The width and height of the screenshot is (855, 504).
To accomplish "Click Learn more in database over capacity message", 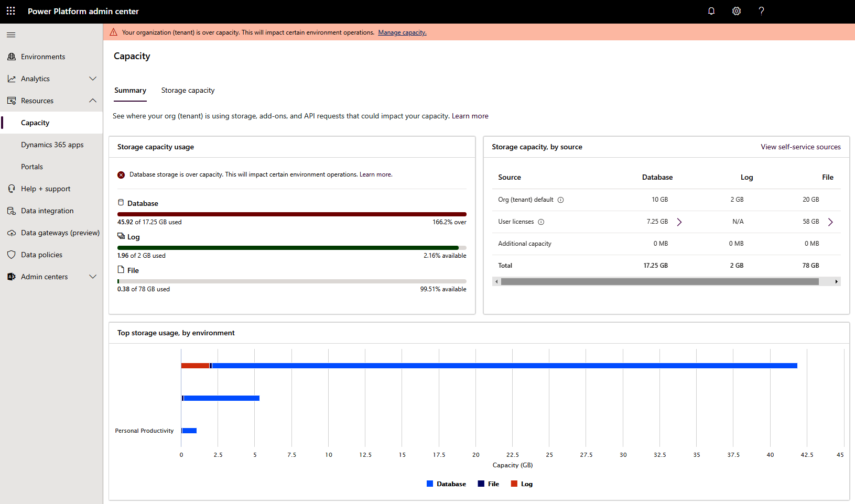I will pos(375,174).
